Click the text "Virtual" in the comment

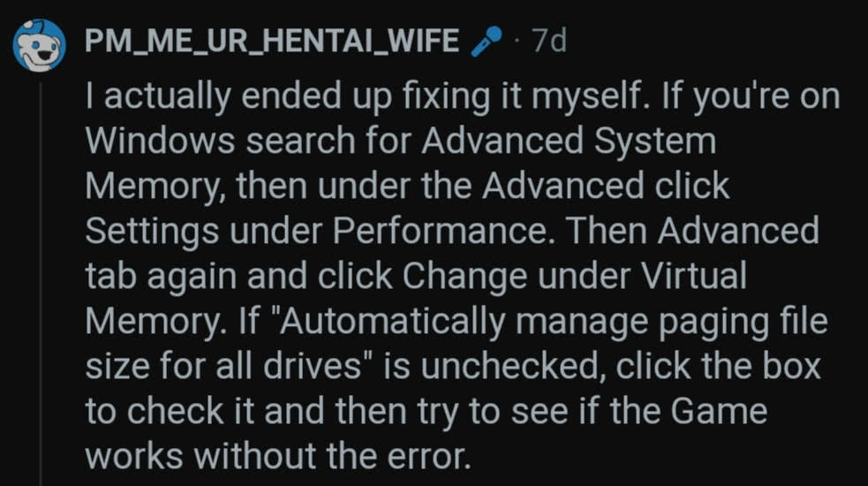691,277
